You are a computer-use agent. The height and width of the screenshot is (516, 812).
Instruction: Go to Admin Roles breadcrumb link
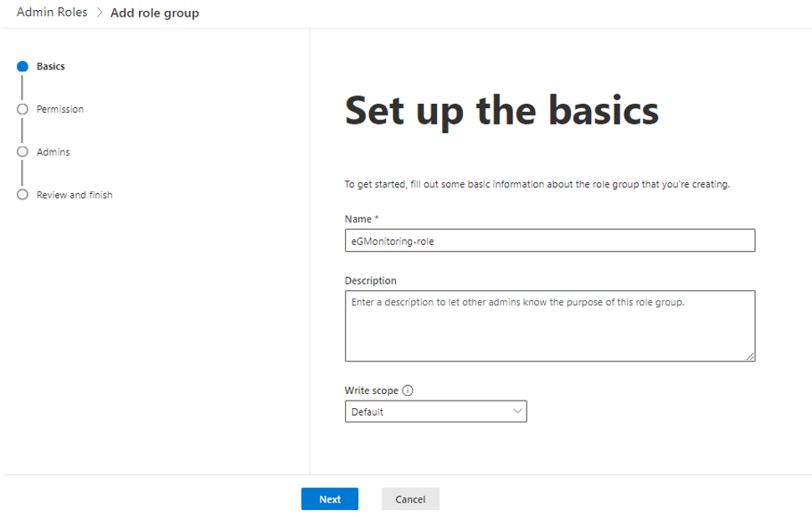[x=52, y=12]
